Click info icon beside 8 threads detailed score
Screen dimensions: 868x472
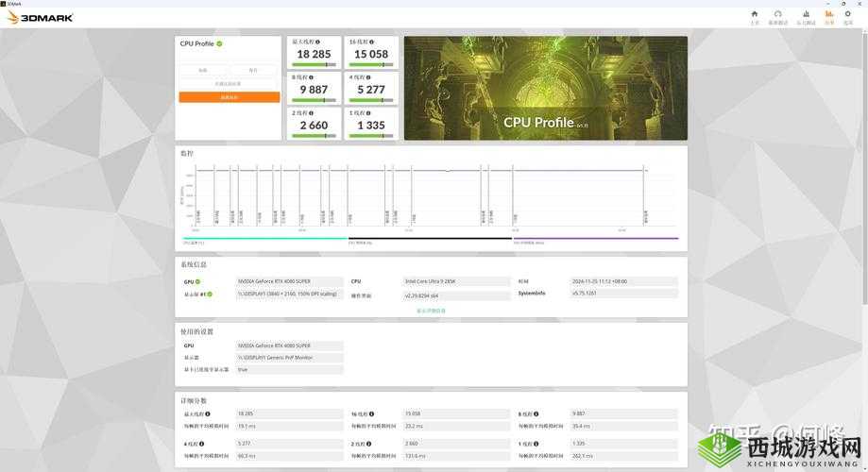(x=537, y=414)
